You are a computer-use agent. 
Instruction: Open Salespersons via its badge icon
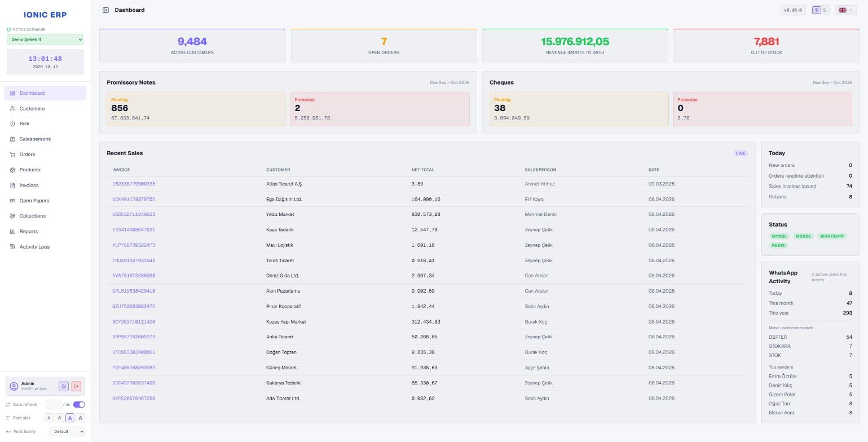pos(12,139)
